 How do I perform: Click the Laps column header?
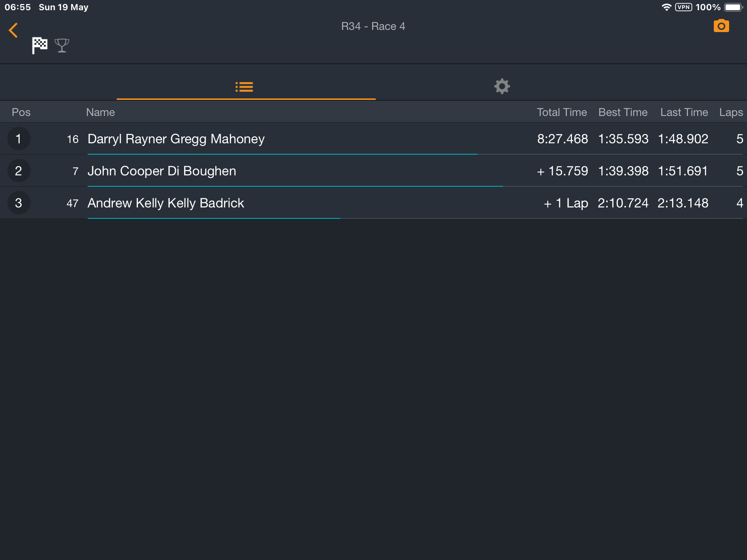[731, 112]
